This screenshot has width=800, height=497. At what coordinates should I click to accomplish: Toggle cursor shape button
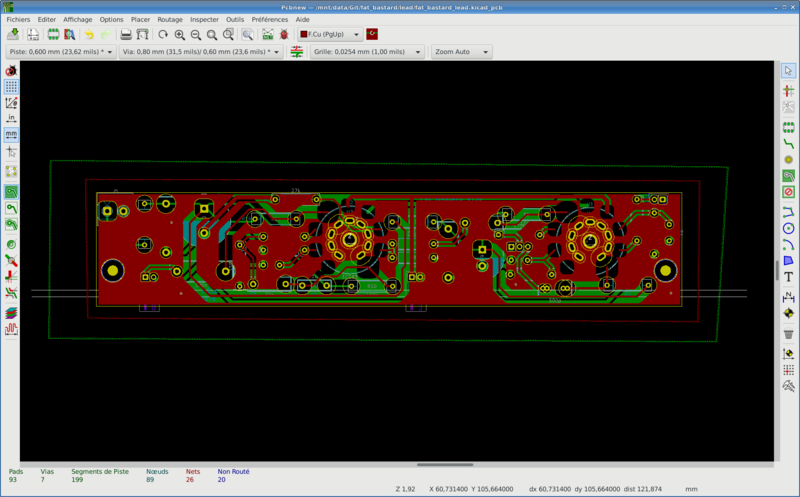coord(11,151)
